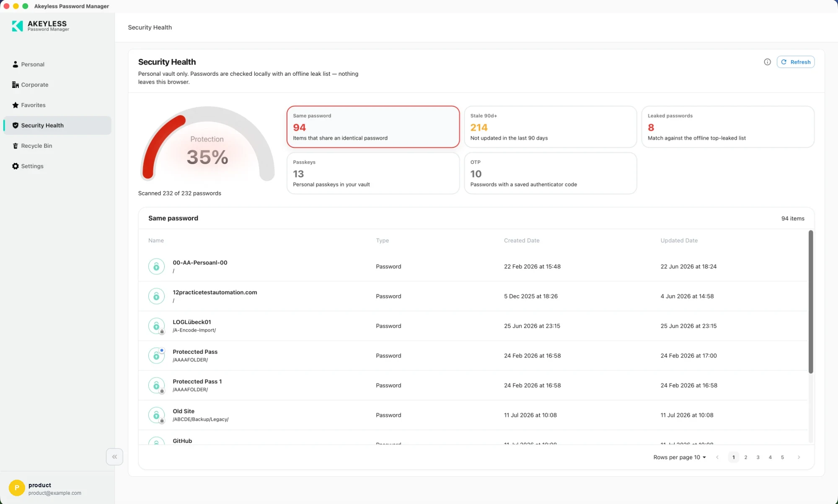
Task: Select the Passkeys card
Action: click(373, 173)
